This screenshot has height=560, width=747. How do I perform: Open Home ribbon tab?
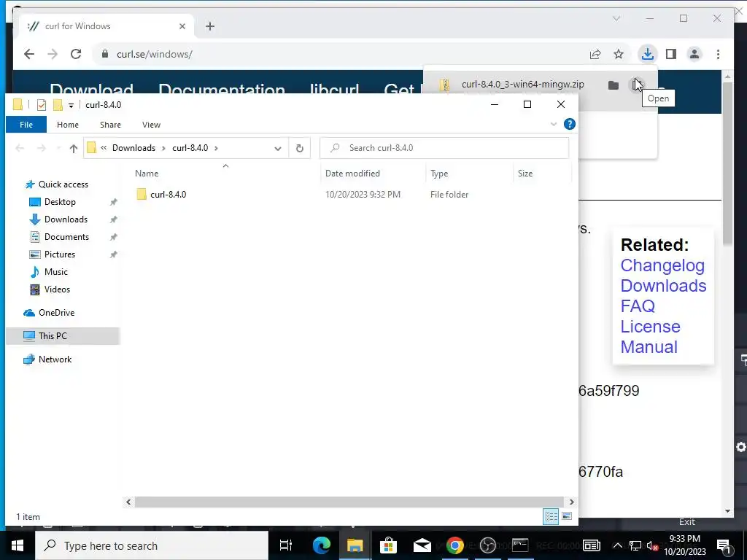pyautogui.click(x=68, y=125)
